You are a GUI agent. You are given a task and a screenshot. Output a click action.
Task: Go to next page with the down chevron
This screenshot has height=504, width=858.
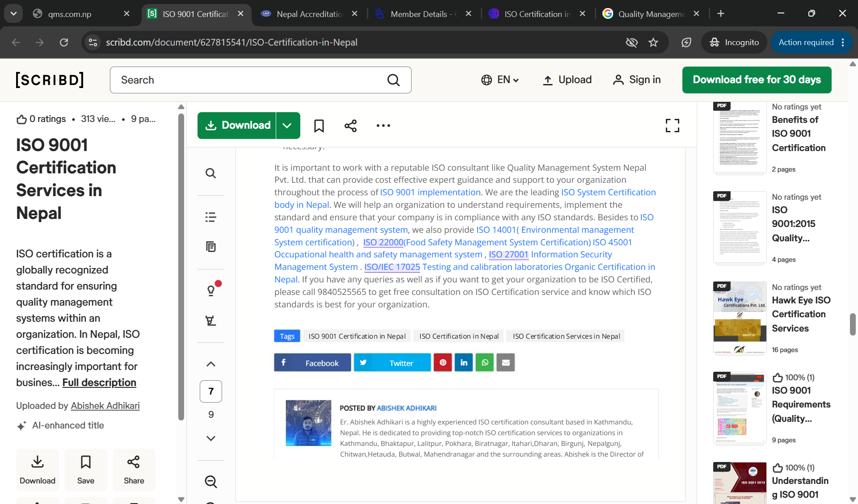click(x=211, y=438)
